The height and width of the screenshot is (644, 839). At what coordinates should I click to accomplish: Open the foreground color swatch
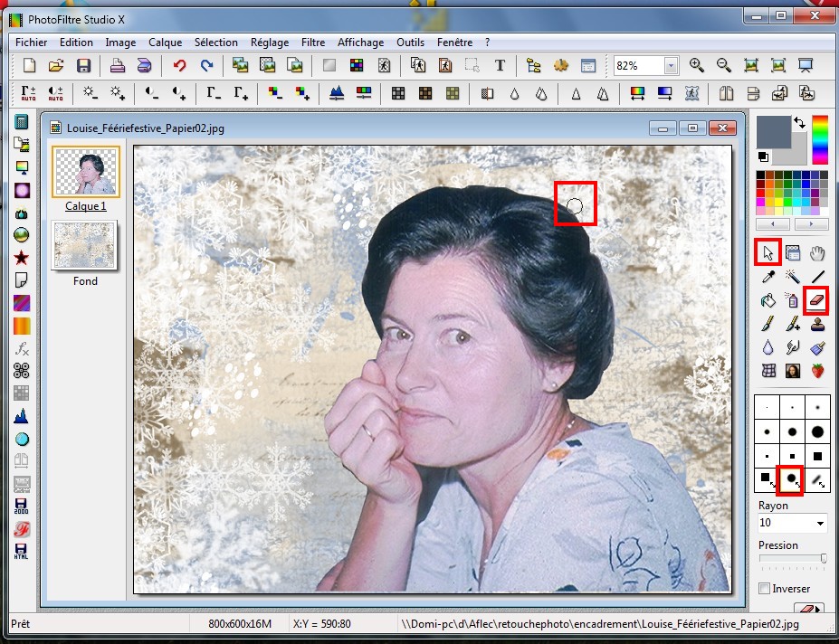pos(774,131)
